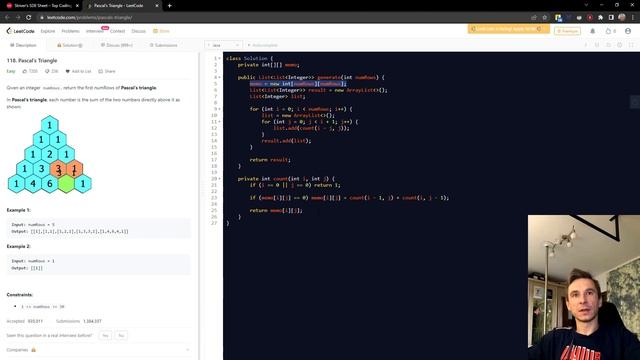Expand the Companies section

98,350
